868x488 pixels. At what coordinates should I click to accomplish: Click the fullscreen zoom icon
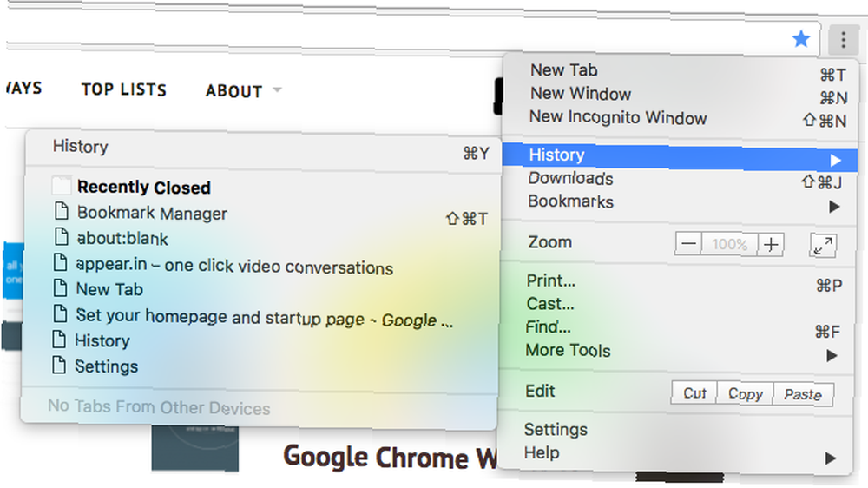(823, 246)
